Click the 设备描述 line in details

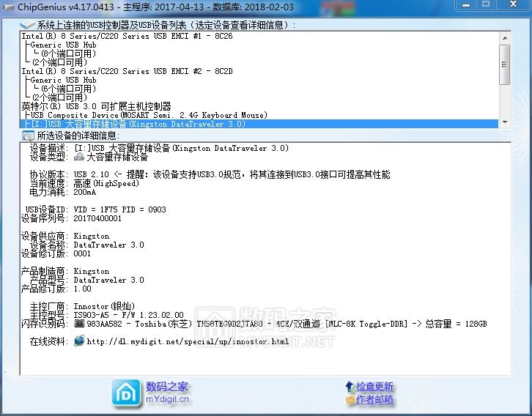[x=159, y=148]
